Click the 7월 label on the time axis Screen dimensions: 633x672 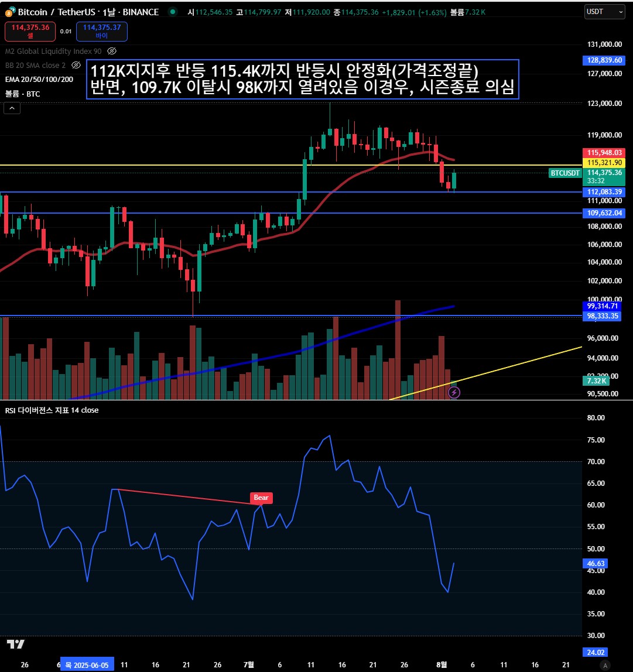248,665
